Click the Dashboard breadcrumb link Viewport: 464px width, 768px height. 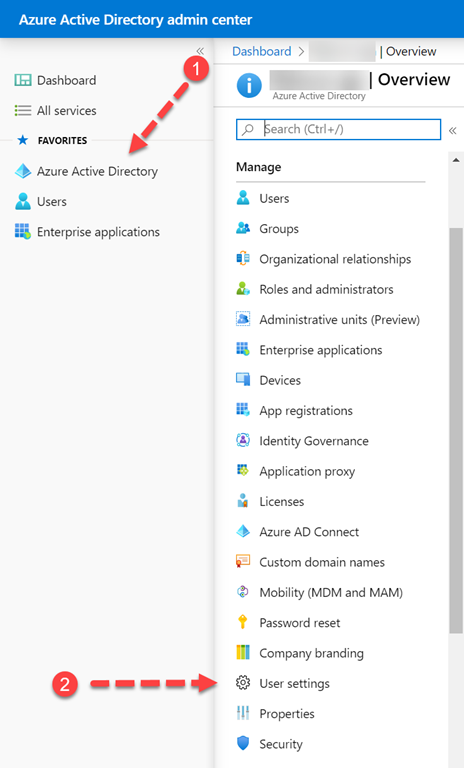262,51
